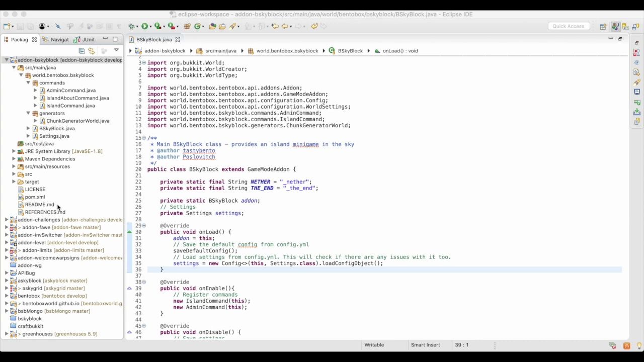Screen dimensions: 644x362
Task: Select Settings.java in Package Explorer
Action: pyautogui.click(x=54, y=136)
